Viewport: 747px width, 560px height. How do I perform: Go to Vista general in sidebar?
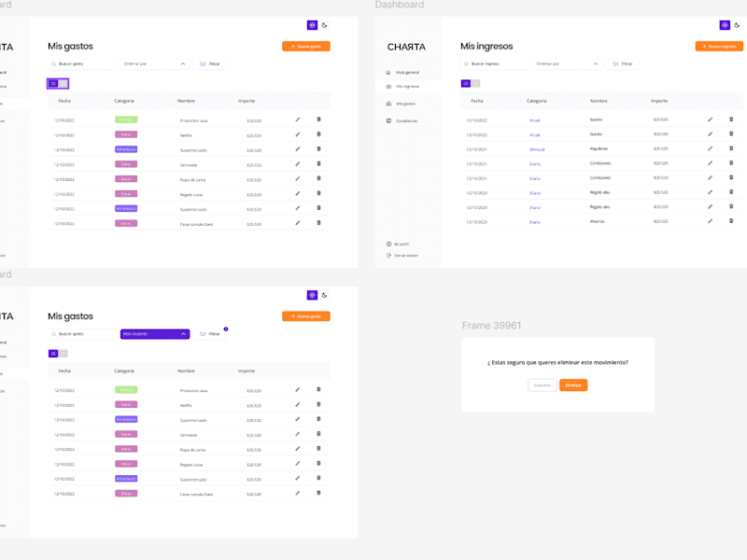(x=407, y=73)
